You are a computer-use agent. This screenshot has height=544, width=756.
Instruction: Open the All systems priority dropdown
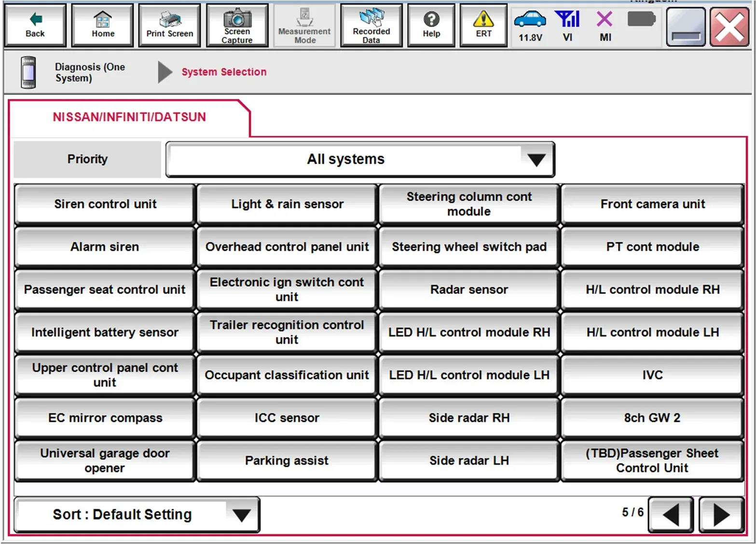(360, 159)
